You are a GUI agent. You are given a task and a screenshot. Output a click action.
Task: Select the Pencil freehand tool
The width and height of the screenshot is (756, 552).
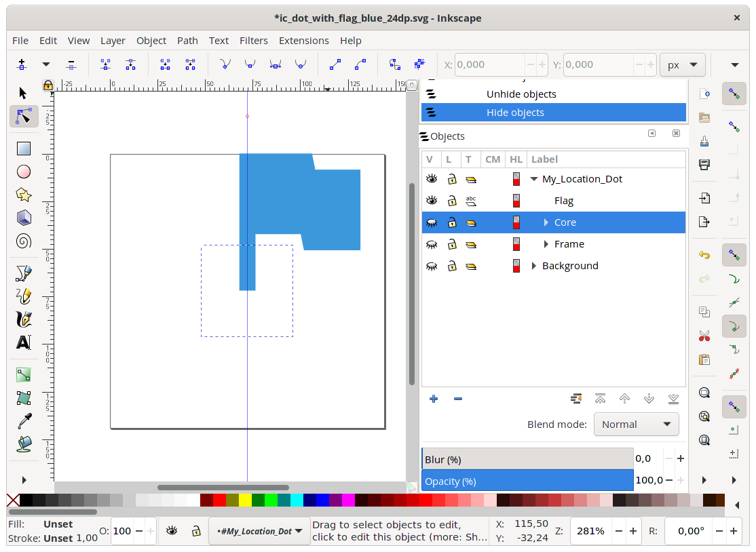[x=24, y=296]
